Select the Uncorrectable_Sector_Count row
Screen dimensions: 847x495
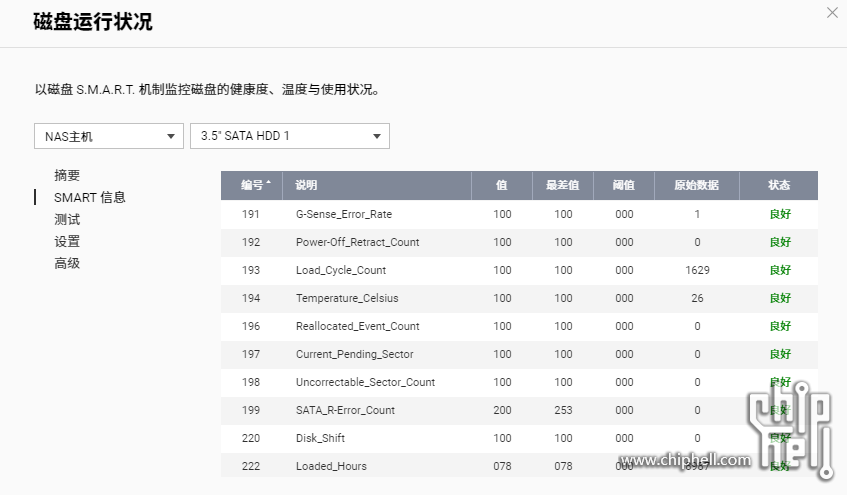[519, 383]
